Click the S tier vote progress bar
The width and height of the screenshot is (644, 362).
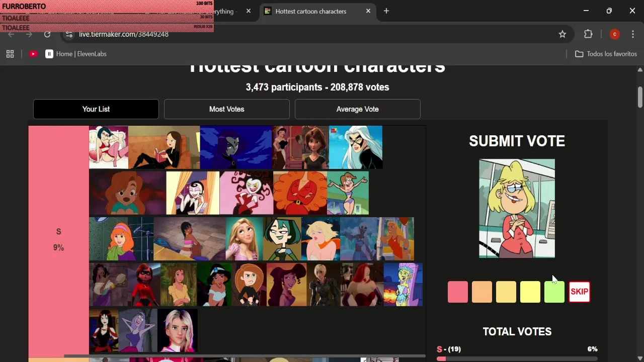tap(517, 358)
